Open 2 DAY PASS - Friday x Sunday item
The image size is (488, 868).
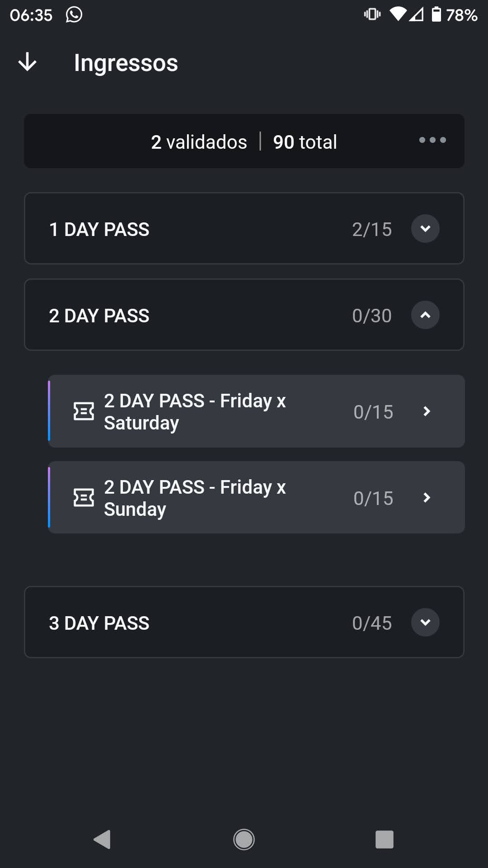click(256, 497)
